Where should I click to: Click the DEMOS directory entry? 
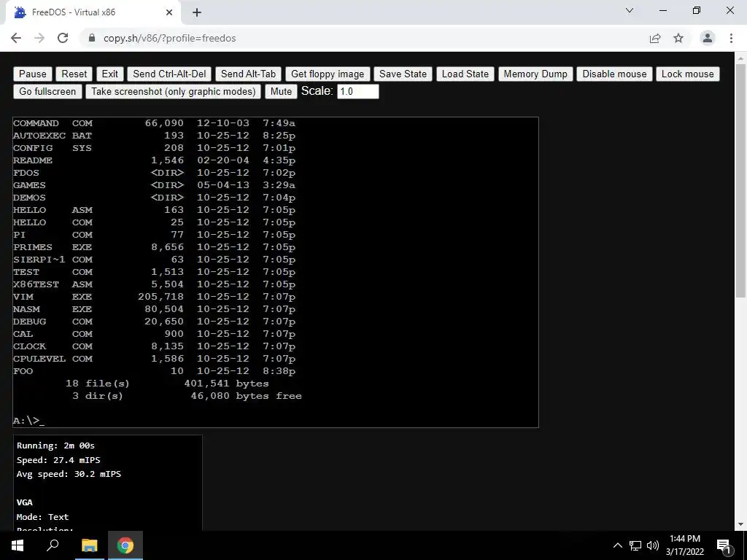pyautogui.click(x=154, y=198)
